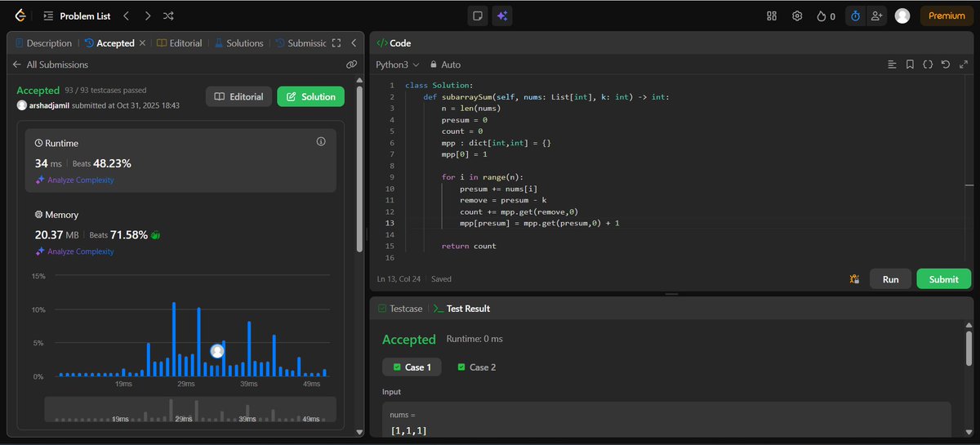Viewport: 980px width, 445px height.
Task: Open the Problem List panel
Action: click(x=77, y=16)
